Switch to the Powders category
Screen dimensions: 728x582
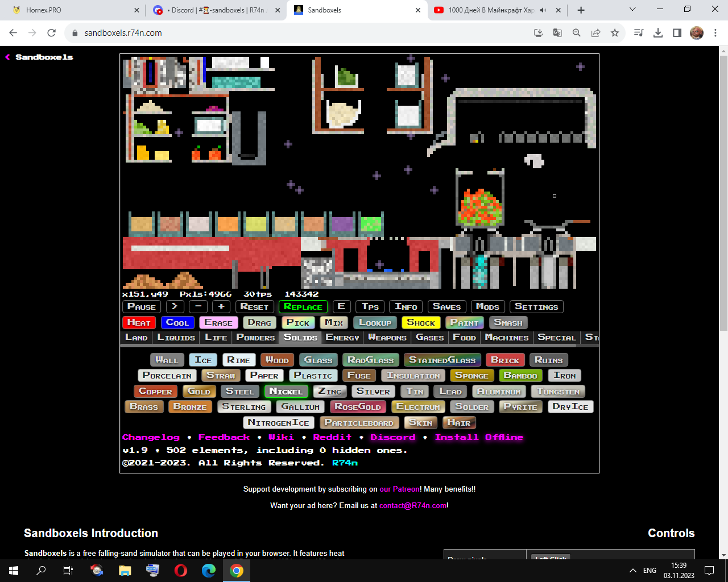256,338
